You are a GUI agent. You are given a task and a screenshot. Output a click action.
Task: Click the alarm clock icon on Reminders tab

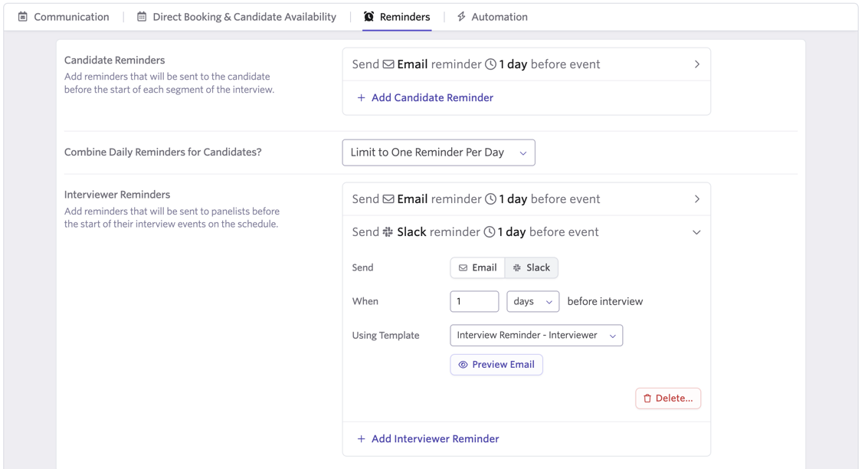click(x=368, y=17)
